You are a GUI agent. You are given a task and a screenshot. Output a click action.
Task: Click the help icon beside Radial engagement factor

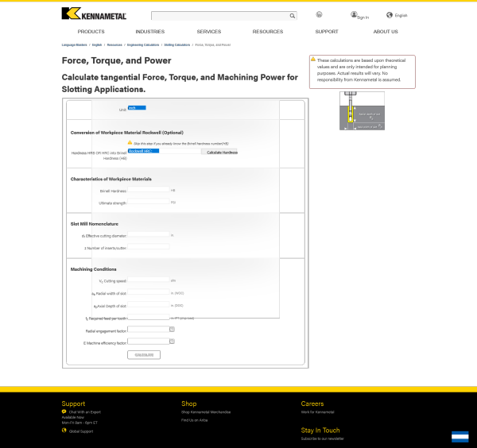click(172, 330)
